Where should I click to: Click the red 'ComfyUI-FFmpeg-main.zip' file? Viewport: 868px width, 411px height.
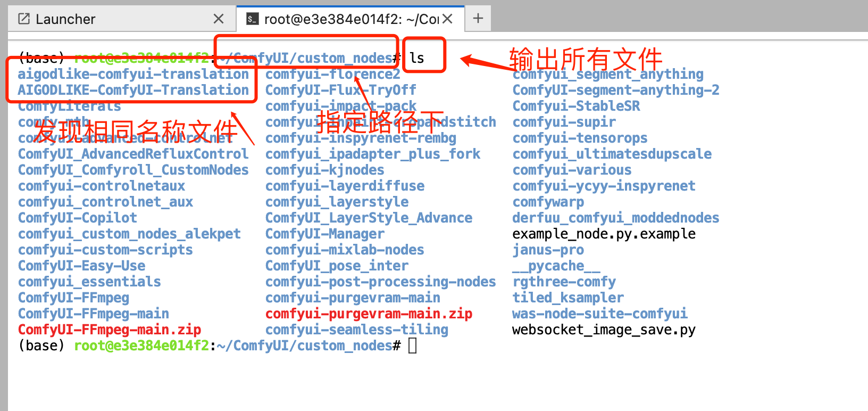click(x=110, y=330)
